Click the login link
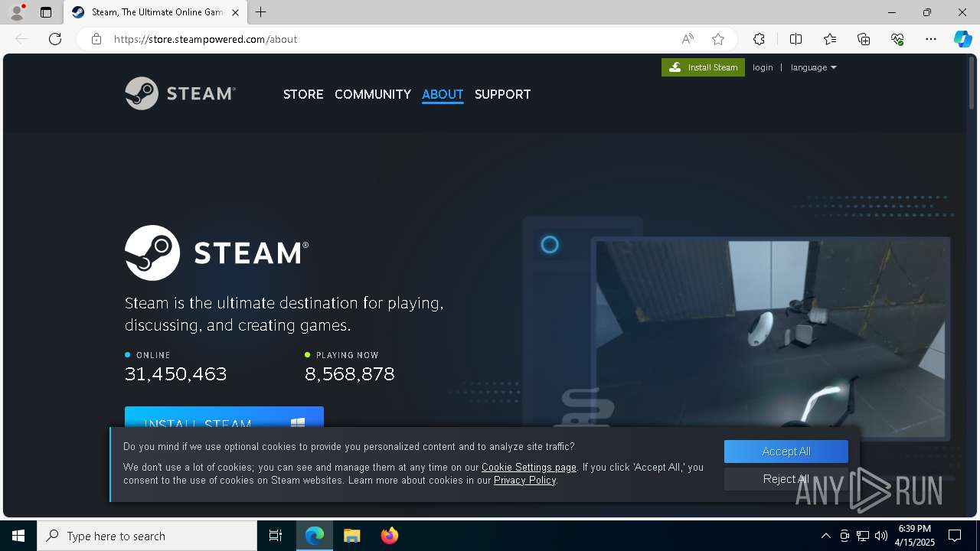 (x=763, y=67)
